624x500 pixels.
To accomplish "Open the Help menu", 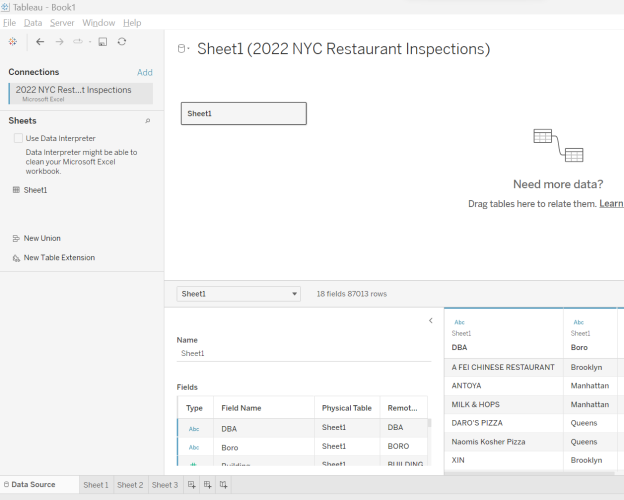I will pos(132,23).
